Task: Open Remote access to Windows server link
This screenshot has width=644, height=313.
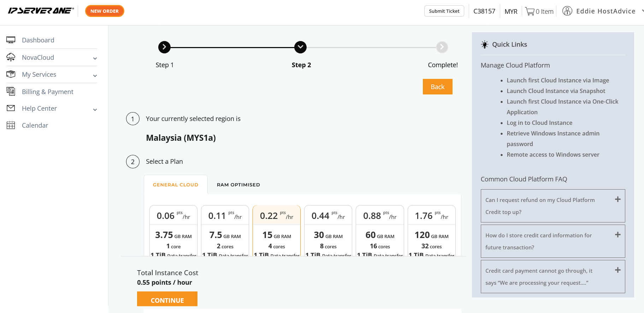Action: pyautogui.click(x=553, y=155)
